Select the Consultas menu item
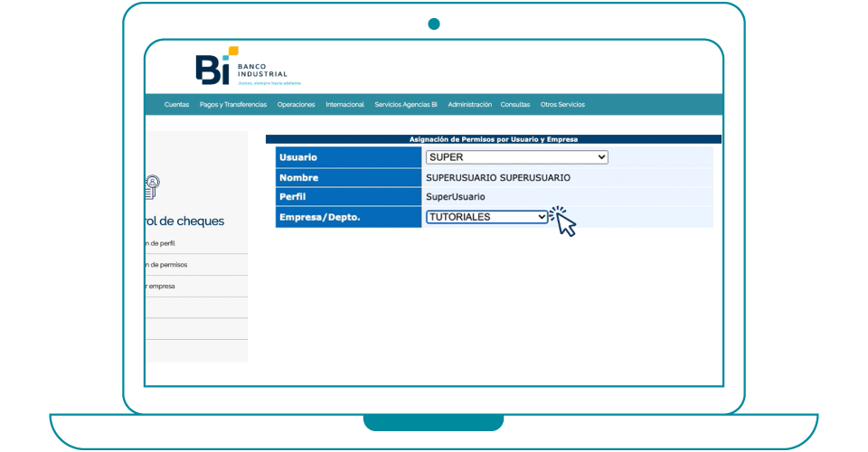Screen dimensions: 868x452 [x=515, y=105]
